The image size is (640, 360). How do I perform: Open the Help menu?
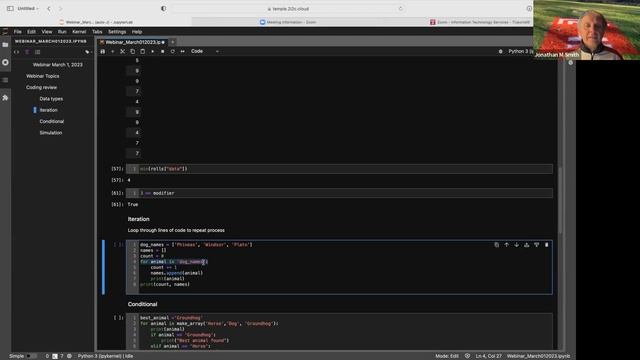[x=137, y=32]
